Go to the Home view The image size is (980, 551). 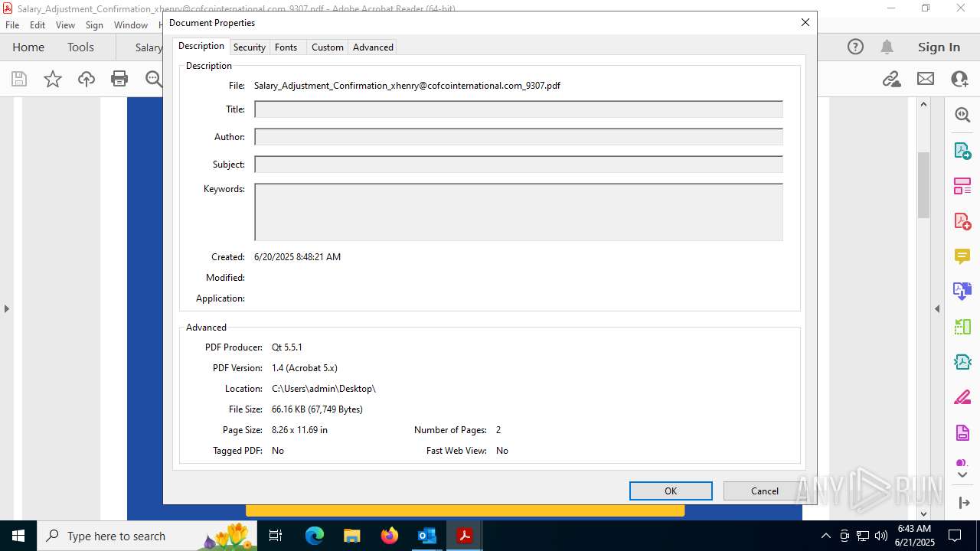(x=28, y=47)
